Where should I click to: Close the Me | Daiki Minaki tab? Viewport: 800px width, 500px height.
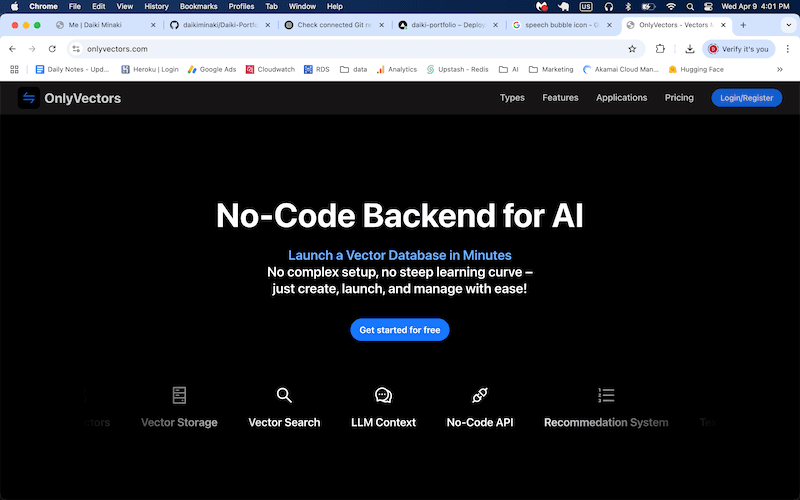pos(153,25)
